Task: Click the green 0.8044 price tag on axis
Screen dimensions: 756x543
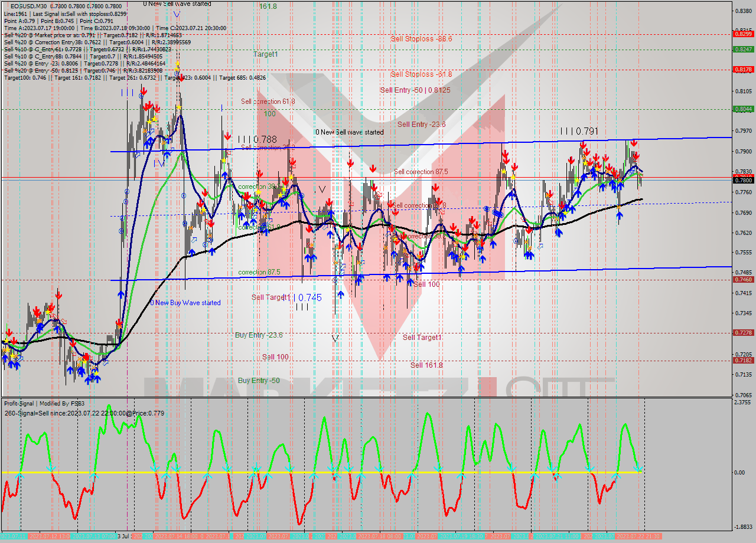Action: pos(742,109)
